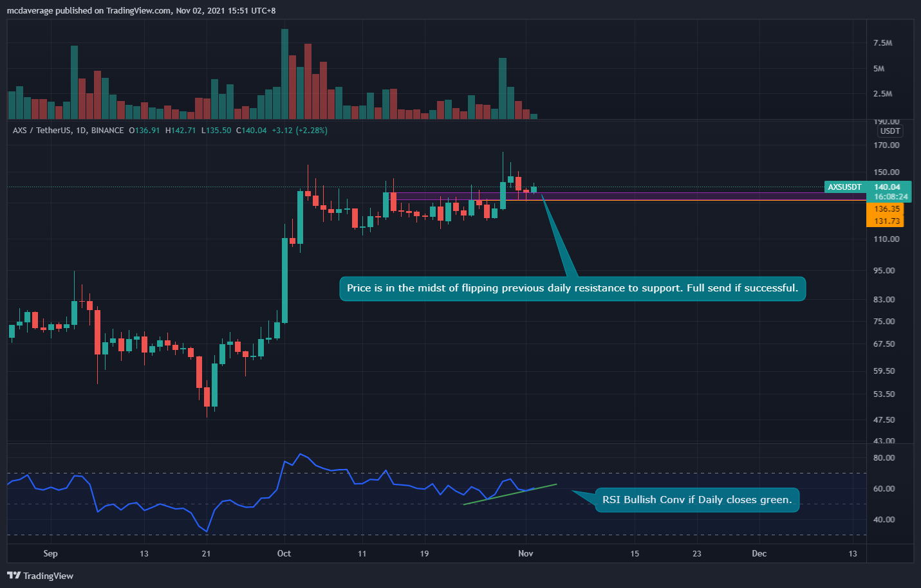Click the 2.5M volume axis label
921x588 pixels.
pyautogui.click(x=882, y=94)
